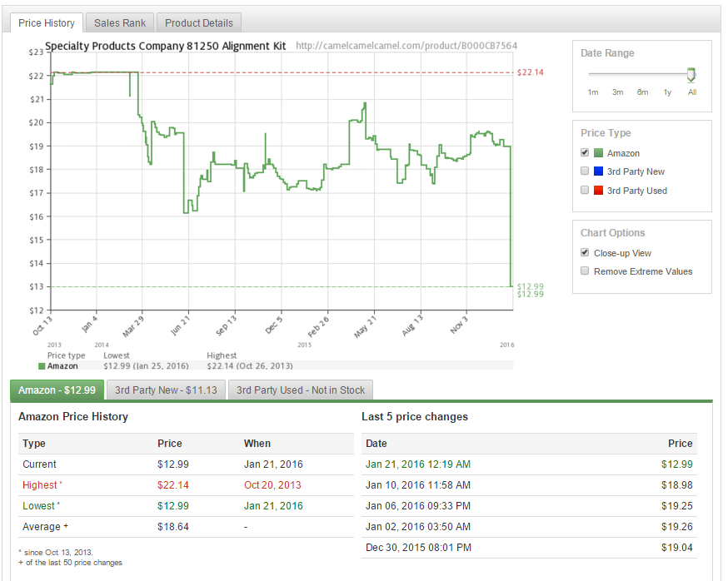
Task: Click the green Amazon color swatch
Action: pos(598,153)
